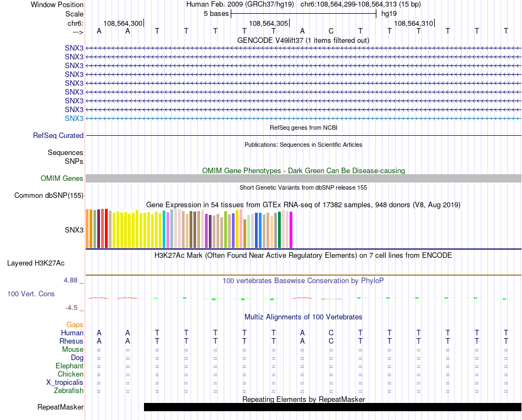
Task: Open Common dbSNP(155) track label
Action: pos(49,196)
